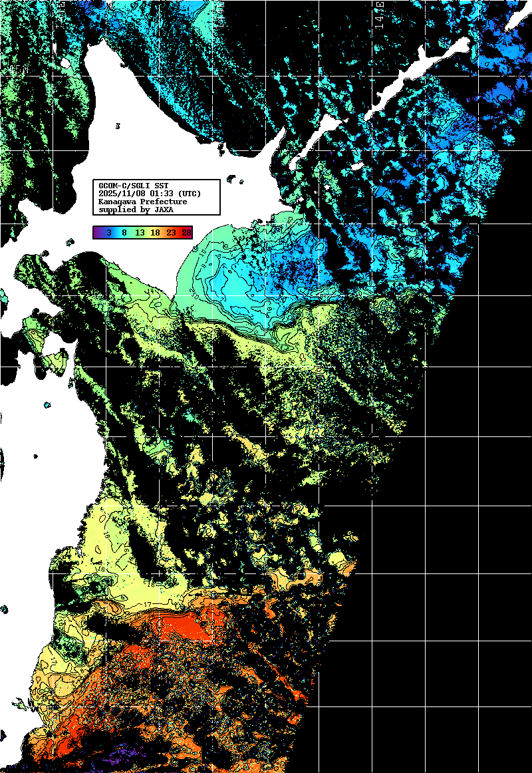Click the 13 value on color scale
This screenshot has width=532, height=773.
pyautogui.click(x=140, y=233)
